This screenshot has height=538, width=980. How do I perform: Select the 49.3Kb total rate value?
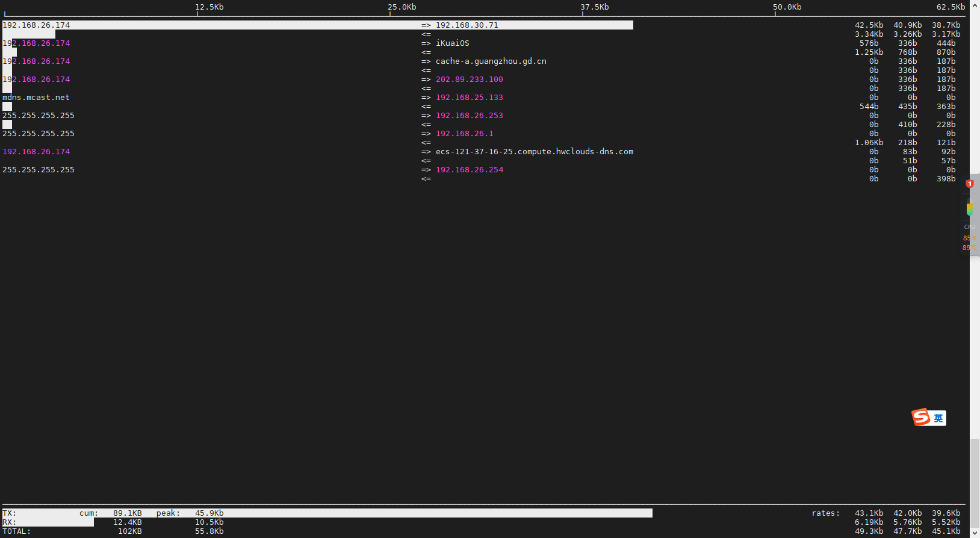coord(869,531)
